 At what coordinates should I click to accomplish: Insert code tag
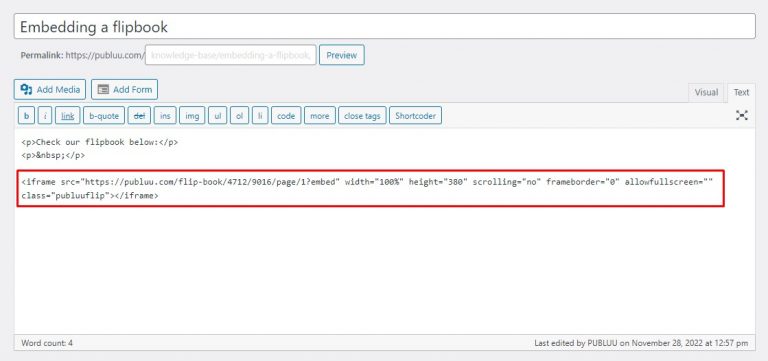pyautogui.click(x=286, y=116)
